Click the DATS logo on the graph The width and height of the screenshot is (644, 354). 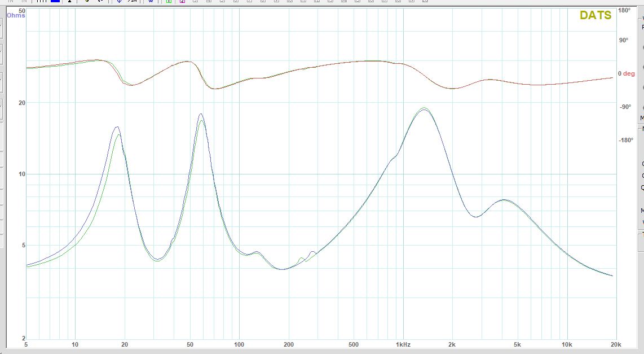tap(595, 16)
